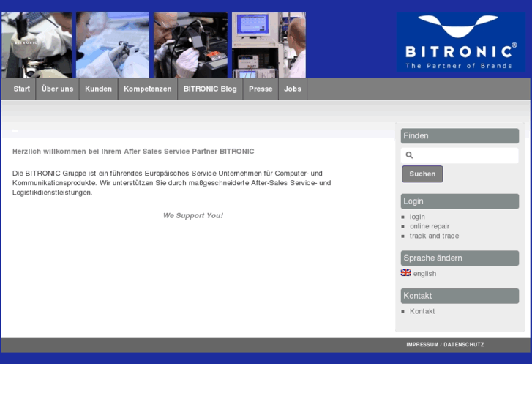The height and width of the screenshot is (399, 532).
Task: Click the Finden panel heading
Action: pyautogui.click(x=460, y=136)
